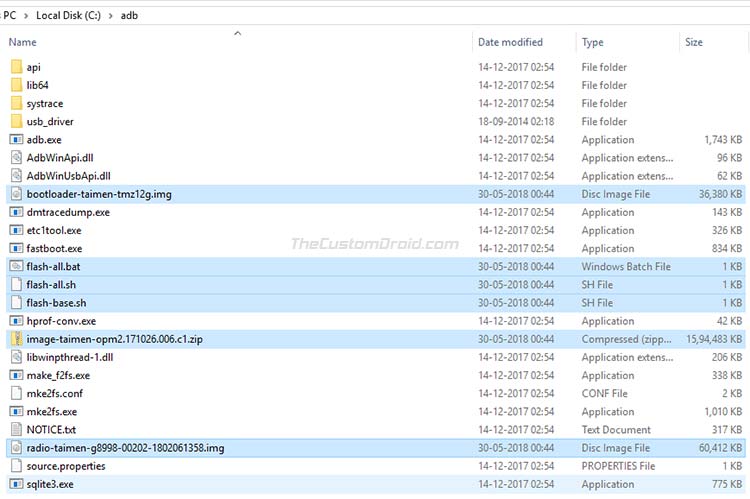The width and height of the screenshot is (750, 499).
Task: Select the usb_driver folder icon
Action: [x=16, y=121]
